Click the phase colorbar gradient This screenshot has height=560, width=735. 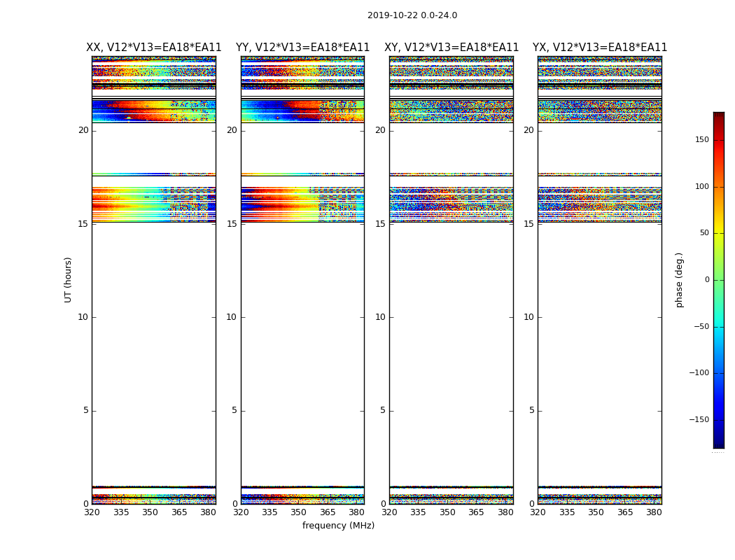(719, 280)
